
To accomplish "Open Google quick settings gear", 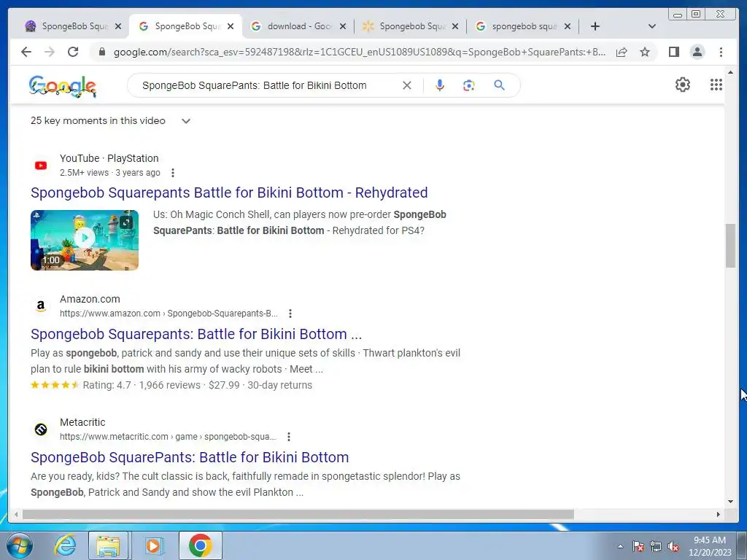I will click(x=683, y=85).
